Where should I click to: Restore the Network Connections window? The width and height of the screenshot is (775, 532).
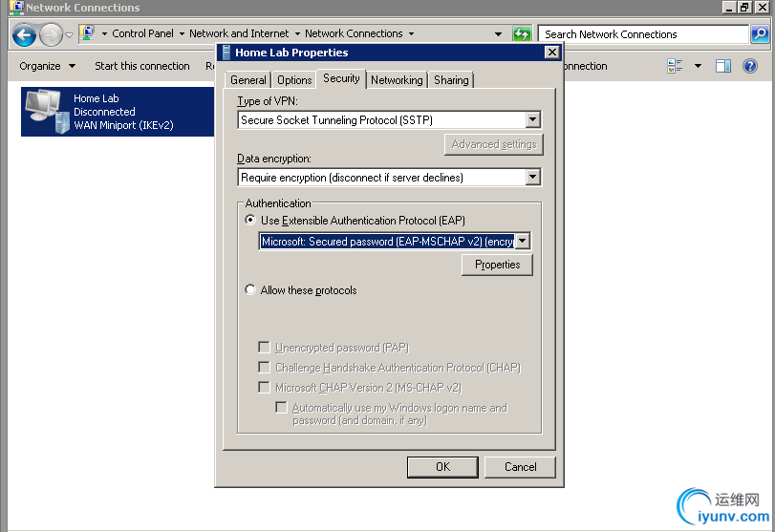(744, 7)
